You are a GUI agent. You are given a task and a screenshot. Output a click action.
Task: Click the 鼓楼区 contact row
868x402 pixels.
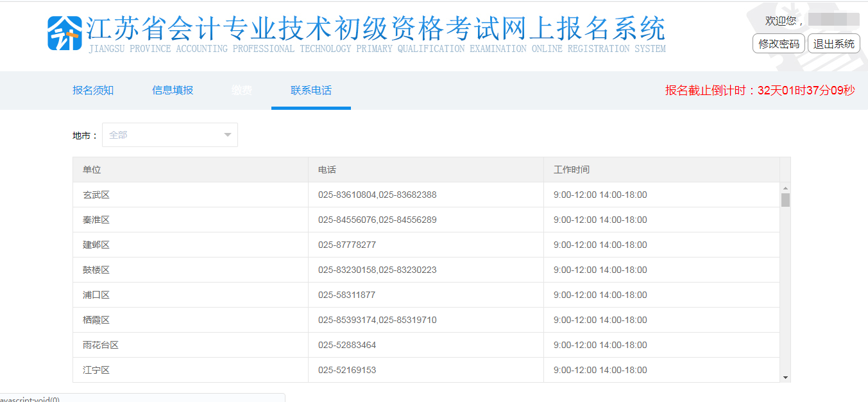[96, 270]
